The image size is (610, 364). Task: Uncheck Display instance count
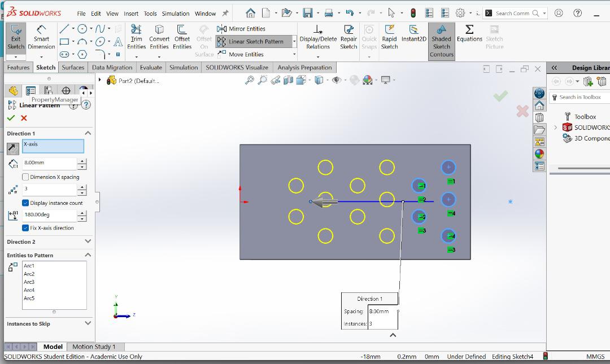(25, 203)
